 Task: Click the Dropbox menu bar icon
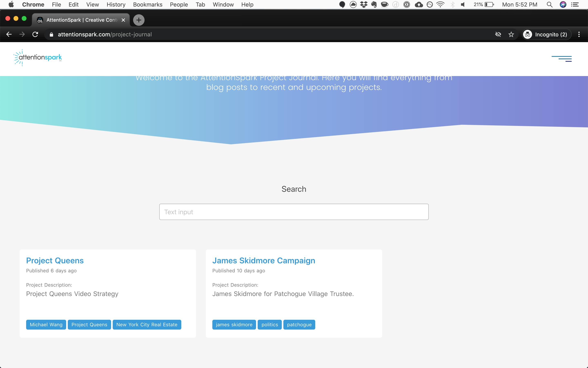coord(364,4)
